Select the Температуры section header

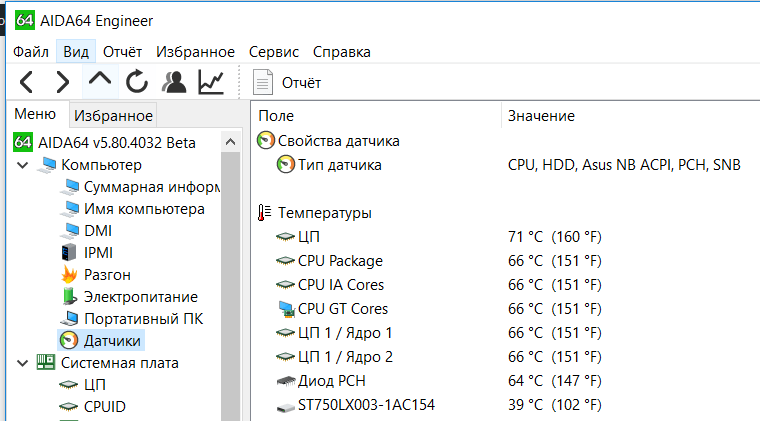[324, 213]
